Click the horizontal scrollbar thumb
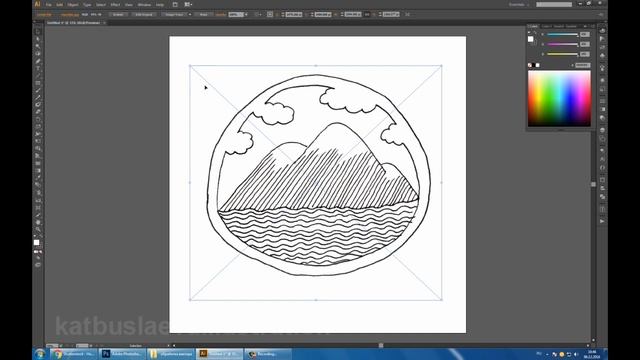This screenshot has width=640, height=360. 381,345
